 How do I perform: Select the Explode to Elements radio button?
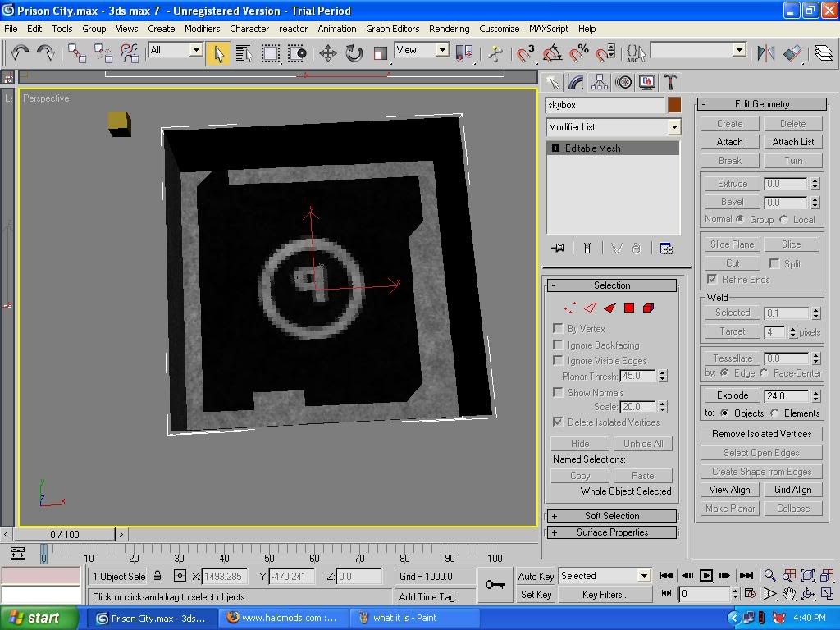click(774, 413)
